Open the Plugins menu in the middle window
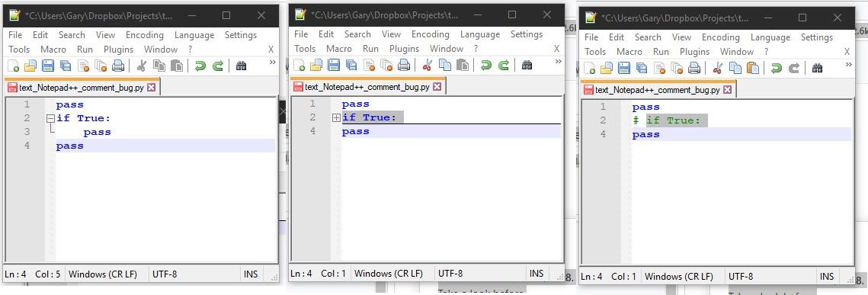Viewport: 868px width, 295px height. pyautogui.click(x=404, y=49)
